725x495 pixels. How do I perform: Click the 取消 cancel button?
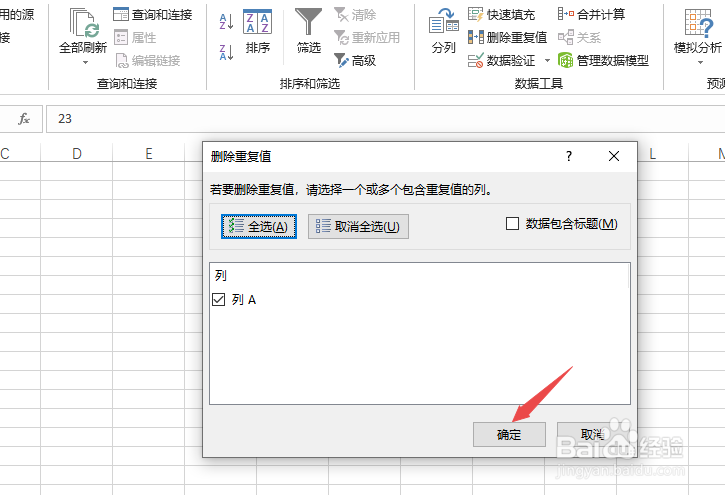(593, 434)
